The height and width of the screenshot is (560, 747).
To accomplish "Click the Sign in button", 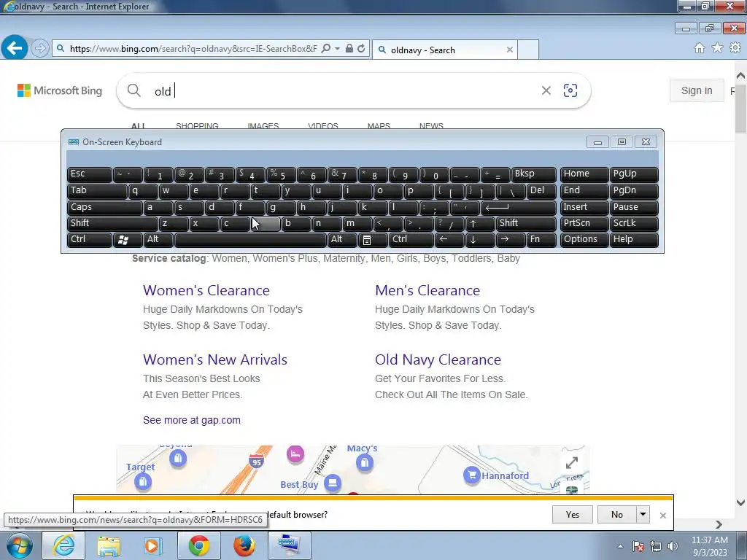I will tap(697, 90).
